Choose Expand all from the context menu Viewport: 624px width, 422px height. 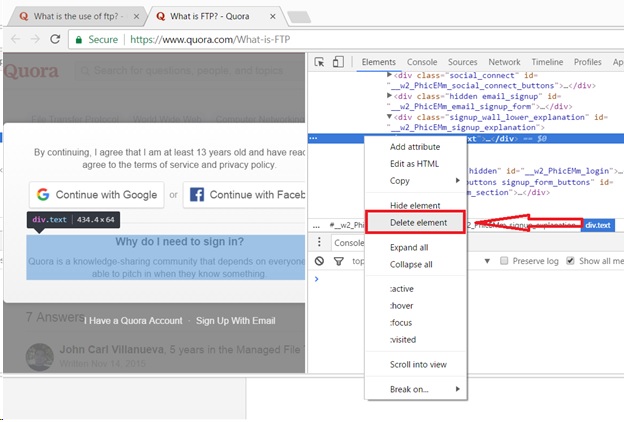coord(415,247)
